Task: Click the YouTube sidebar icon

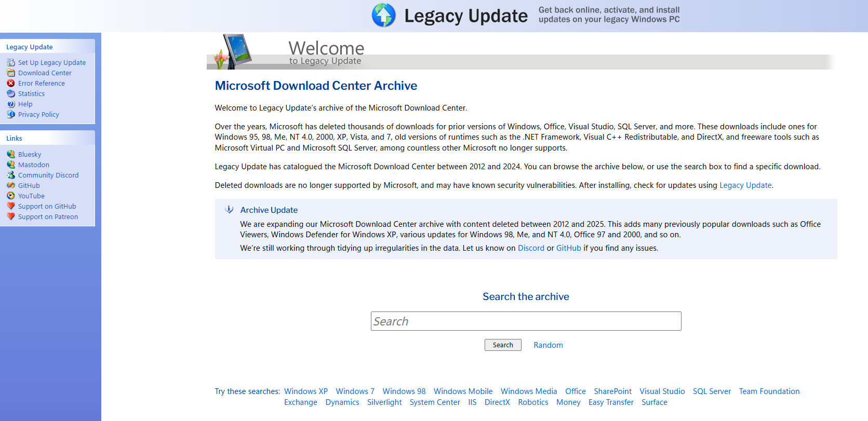Action: (x=11, y=196)
